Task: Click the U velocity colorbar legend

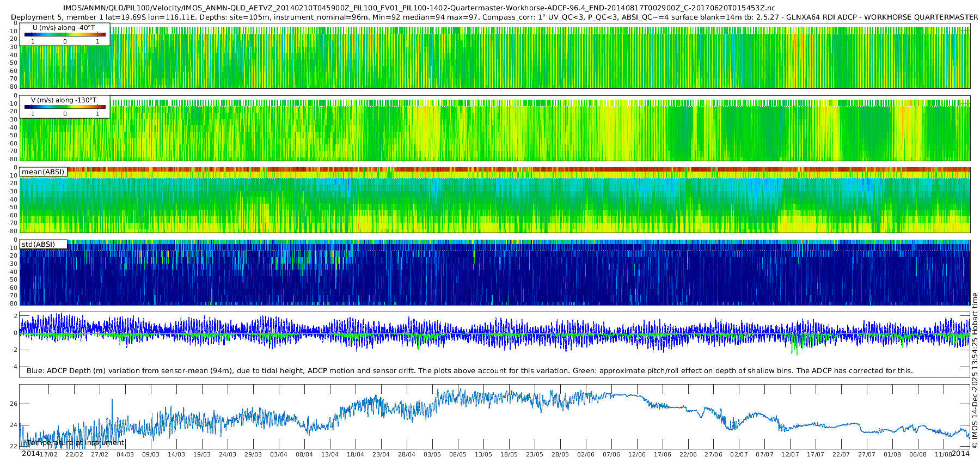Action: coord(65,35)
